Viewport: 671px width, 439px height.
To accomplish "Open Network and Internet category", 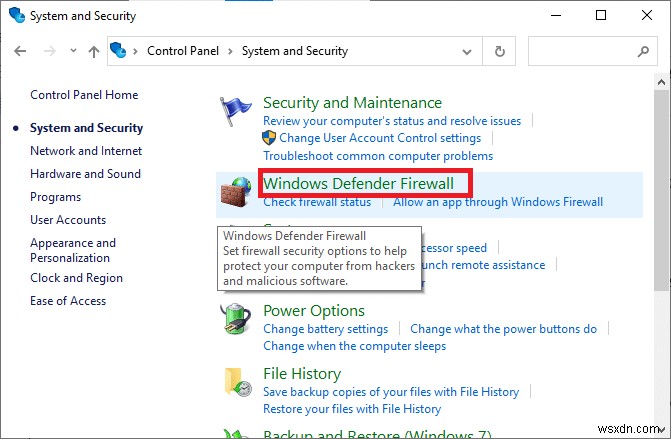I will 86,151.
